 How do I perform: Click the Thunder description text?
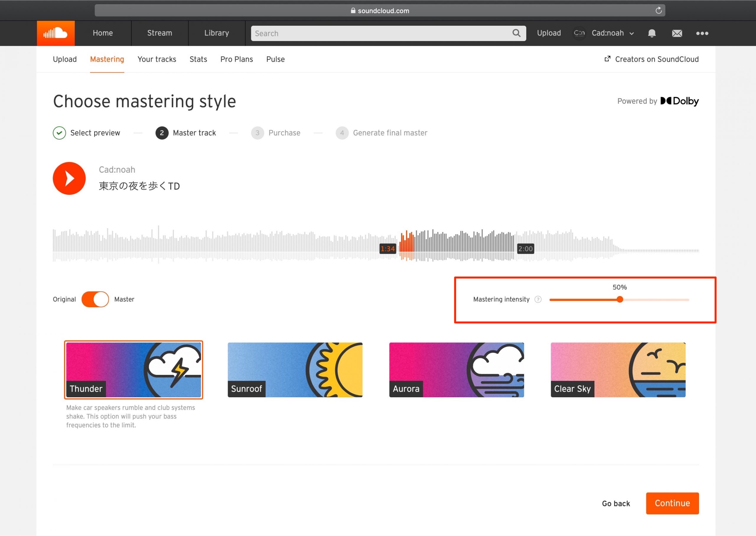tap(131, 416)
